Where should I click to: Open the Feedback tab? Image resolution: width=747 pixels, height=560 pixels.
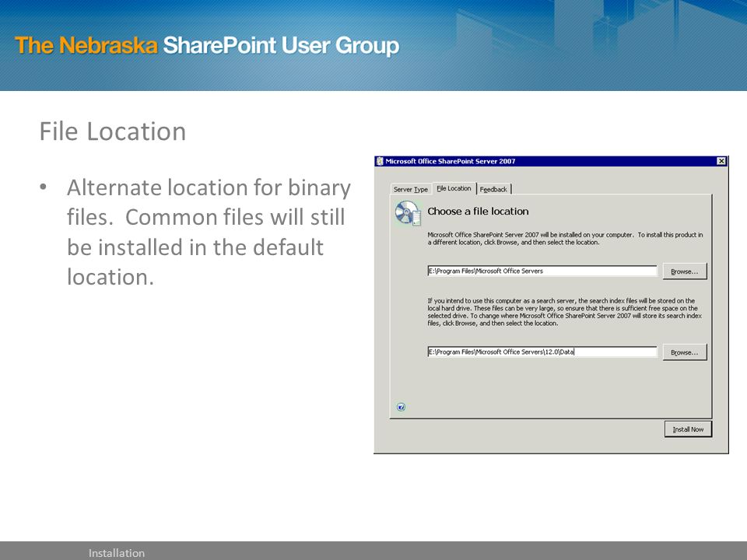[x=493, y=189]
